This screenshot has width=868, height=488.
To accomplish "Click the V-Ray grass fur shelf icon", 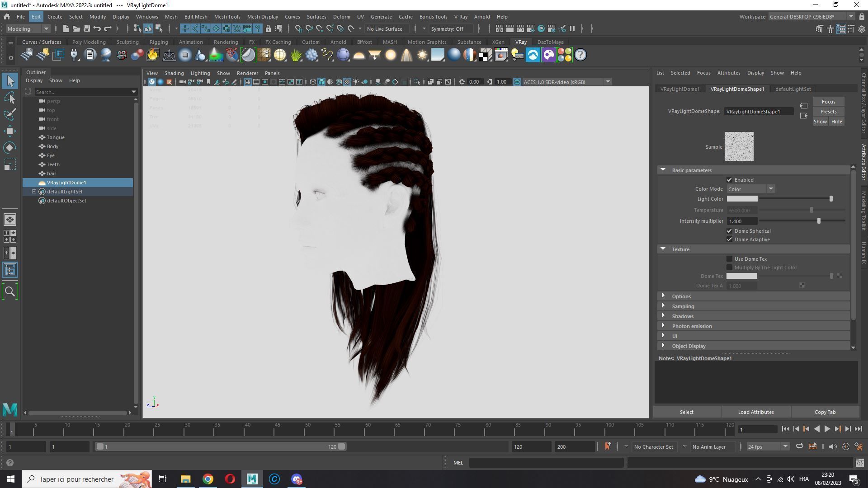I will point(296,55).
